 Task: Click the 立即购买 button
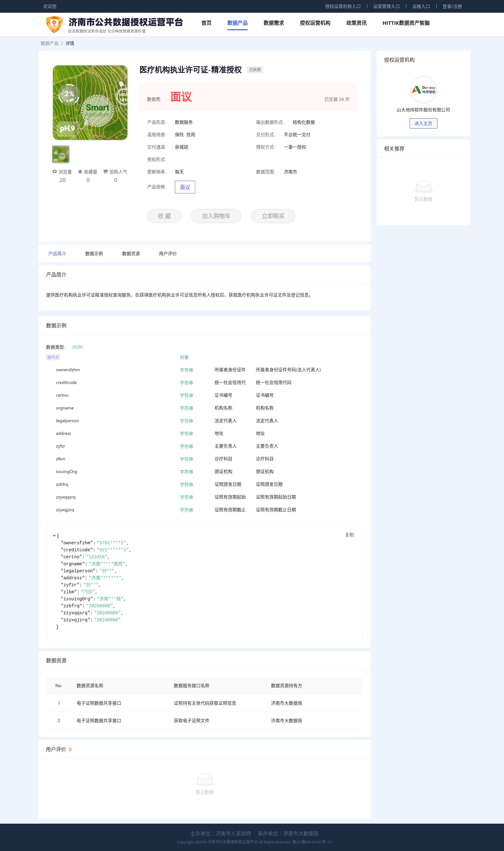pyautogui.click(x=273, y=216)
